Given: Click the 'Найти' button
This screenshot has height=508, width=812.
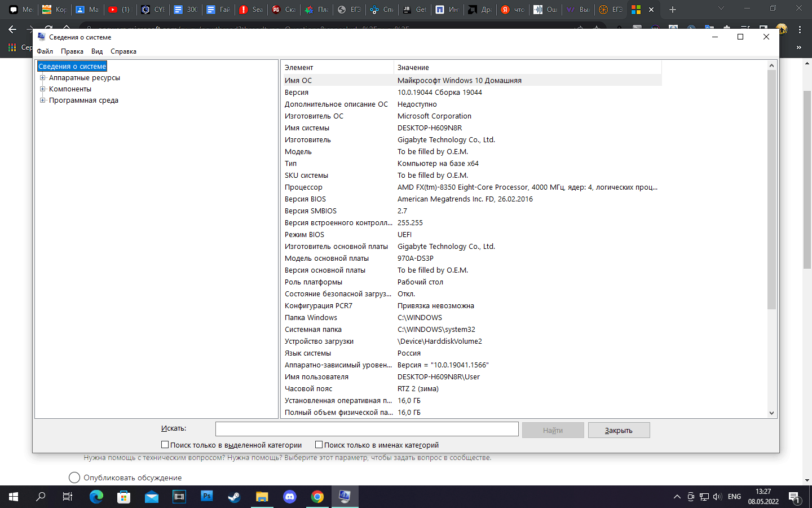Looking at the screenshot, I should pos(553,430).
